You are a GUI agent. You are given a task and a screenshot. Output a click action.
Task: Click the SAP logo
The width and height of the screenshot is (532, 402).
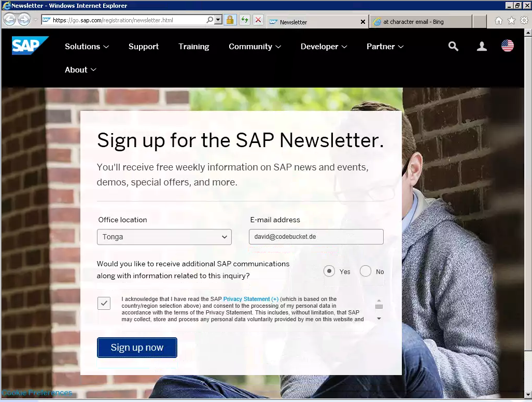click(x=30, y=46)
